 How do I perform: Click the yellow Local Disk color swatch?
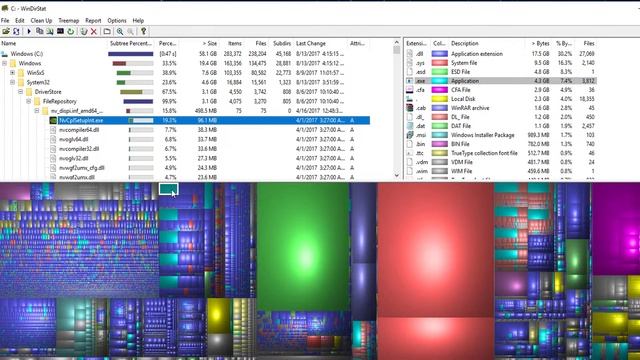tap(440, 99)
